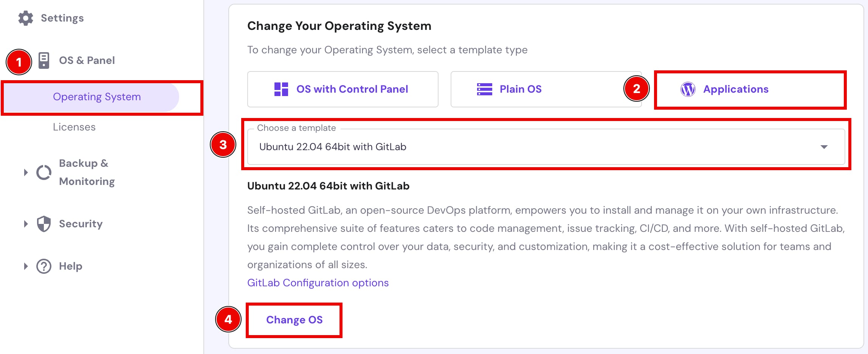Expand the Security section

26,224
